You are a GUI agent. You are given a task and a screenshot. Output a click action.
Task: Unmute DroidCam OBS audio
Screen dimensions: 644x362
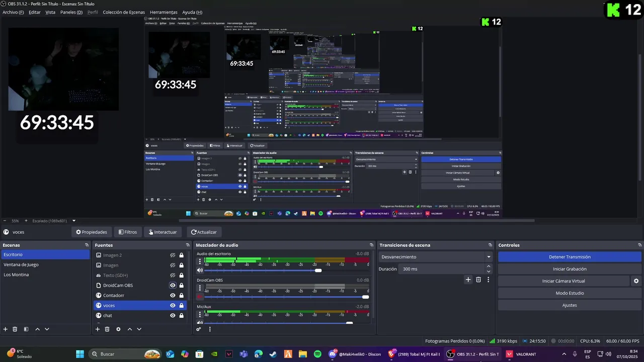200,297
